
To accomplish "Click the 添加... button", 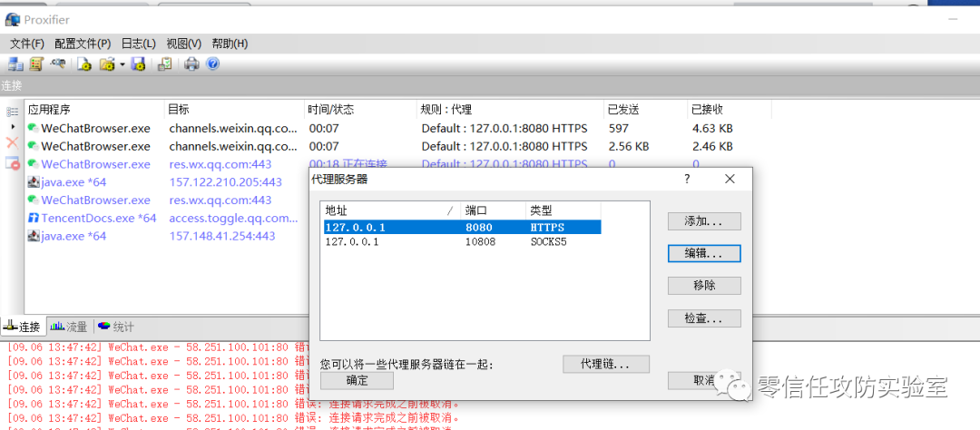I will [704, 221].
